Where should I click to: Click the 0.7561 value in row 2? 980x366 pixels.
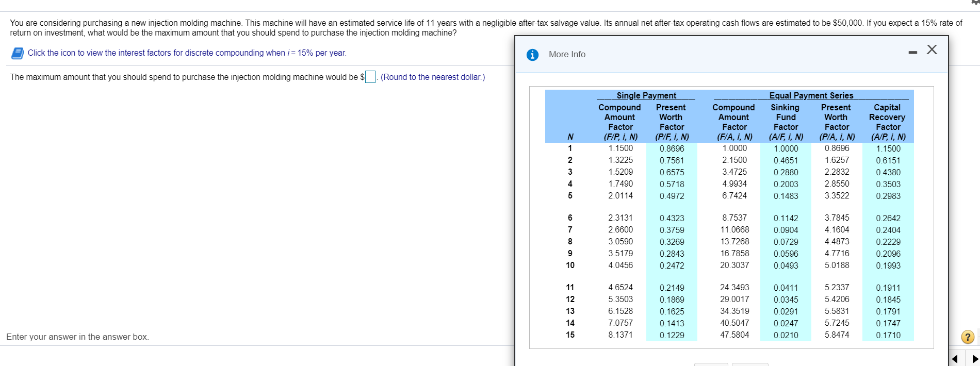pyautogui.click(x=672, y=161)
